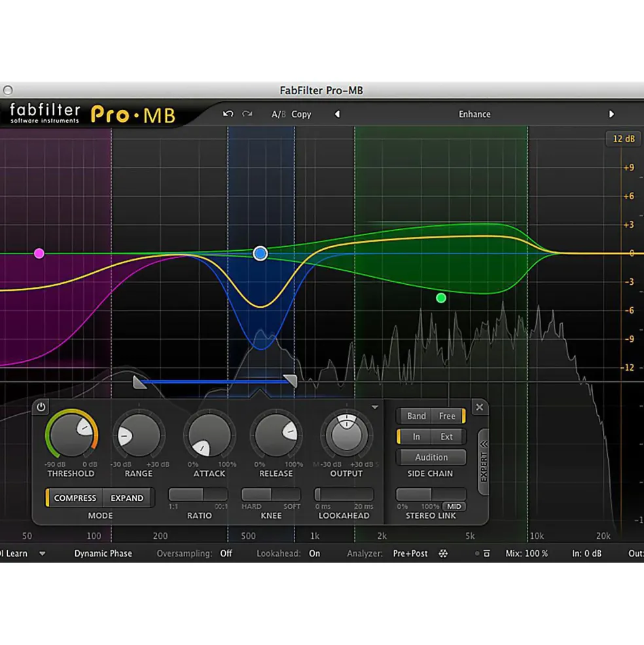
Task: Click the undo arrow icon
Action: pos(228,114)
